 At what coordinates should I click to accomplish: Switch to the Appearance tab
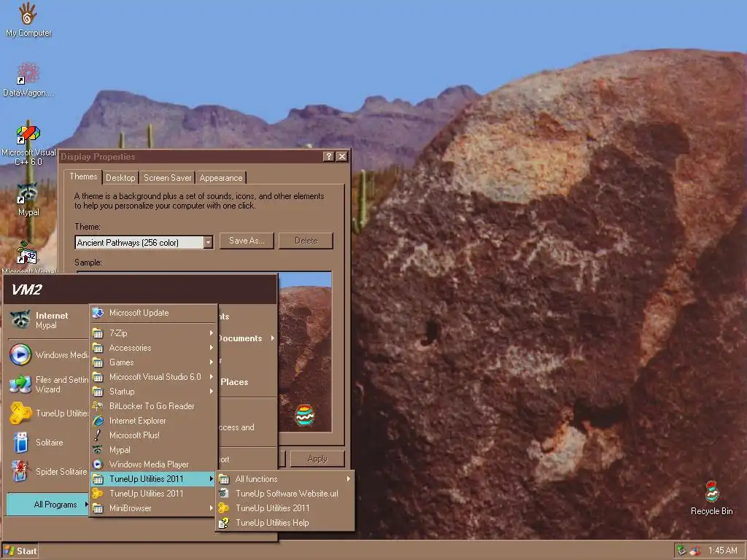coord(220,178)
